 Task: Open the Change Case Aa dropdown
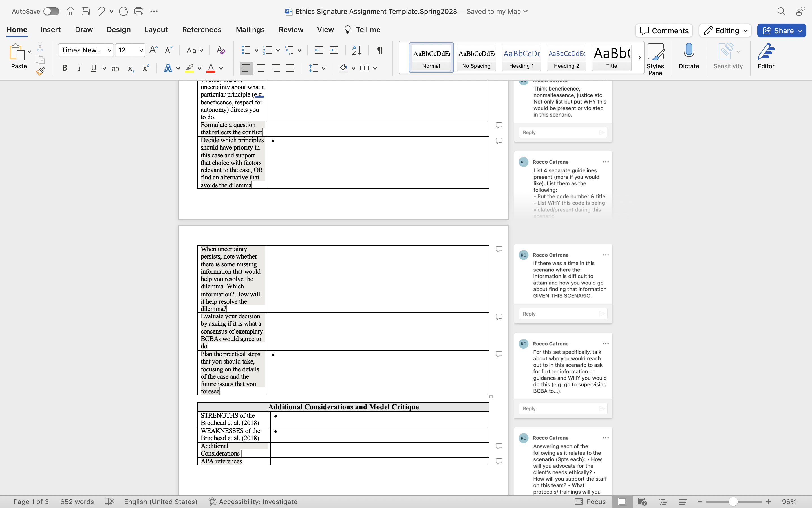(195, 51)
